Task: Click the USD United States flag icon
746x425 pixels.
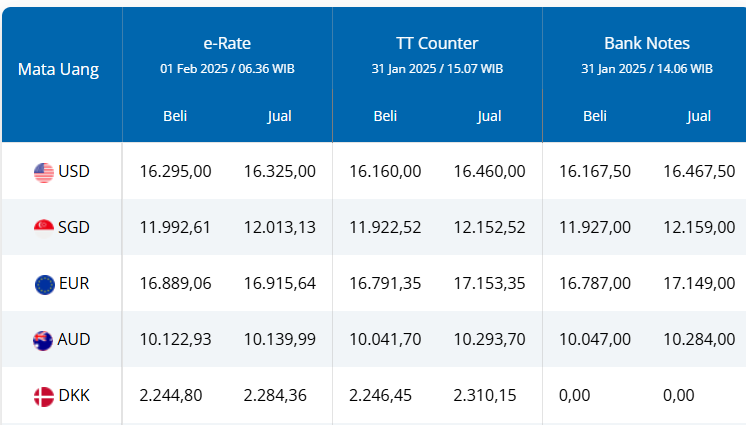Action: click(x=43, y=172)
